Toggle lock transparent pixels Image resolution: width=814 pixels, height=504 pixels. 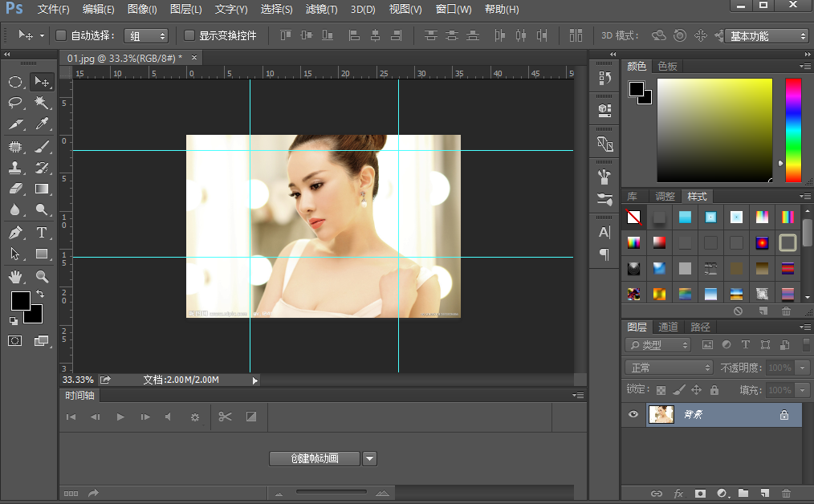(x=661, y=390)
